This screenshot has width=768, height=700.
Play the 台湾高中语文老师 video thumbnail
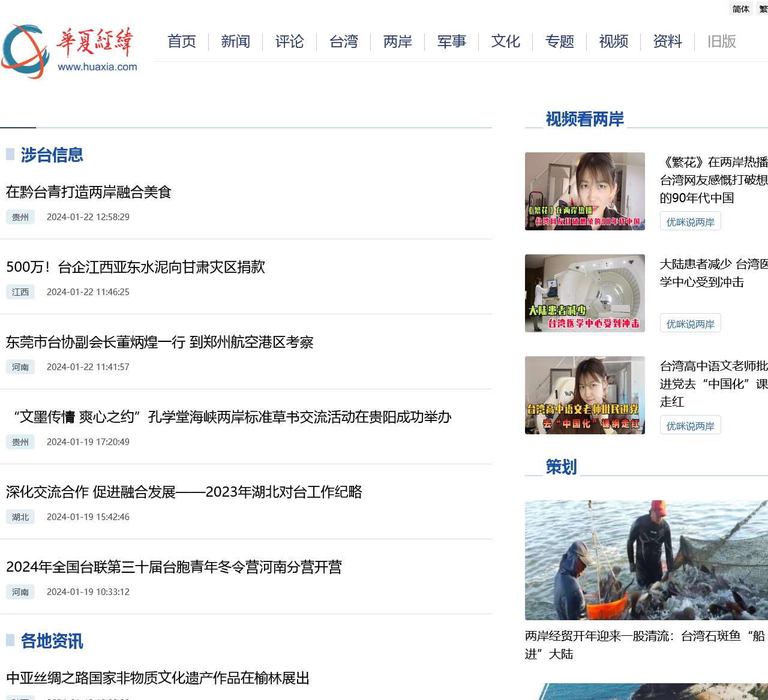click(585, 395)
